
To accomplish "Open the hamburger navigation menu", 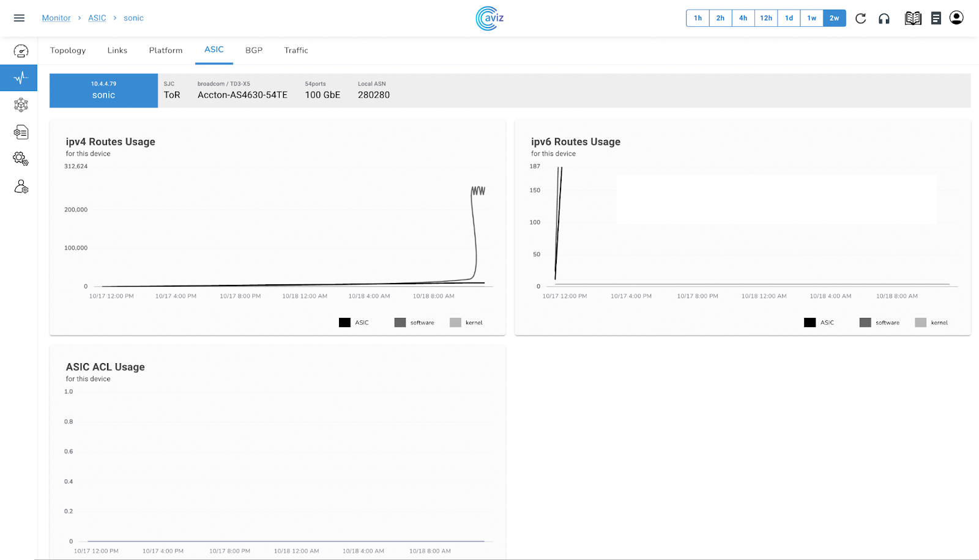I will tap(19, 18).
